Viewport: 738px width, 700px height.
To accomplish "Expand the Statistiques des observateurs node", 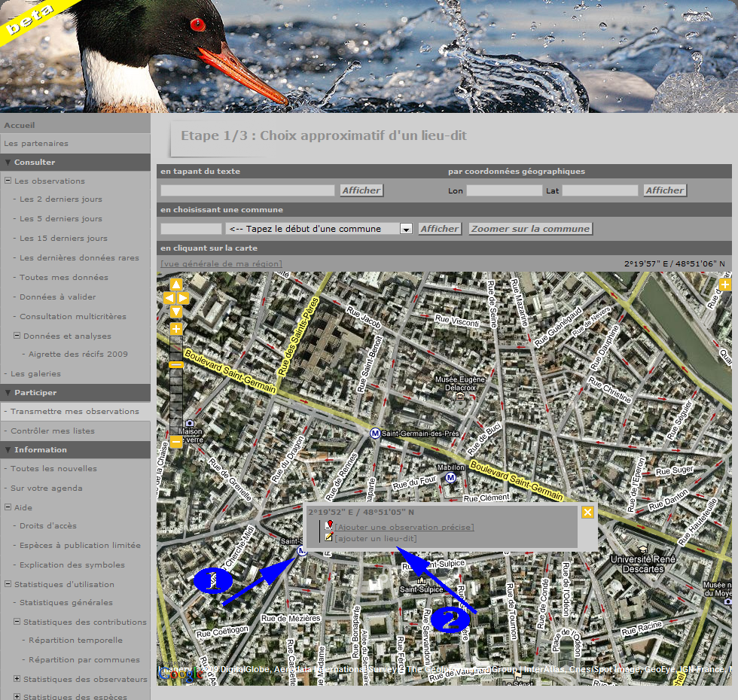I will coord(17,679).
